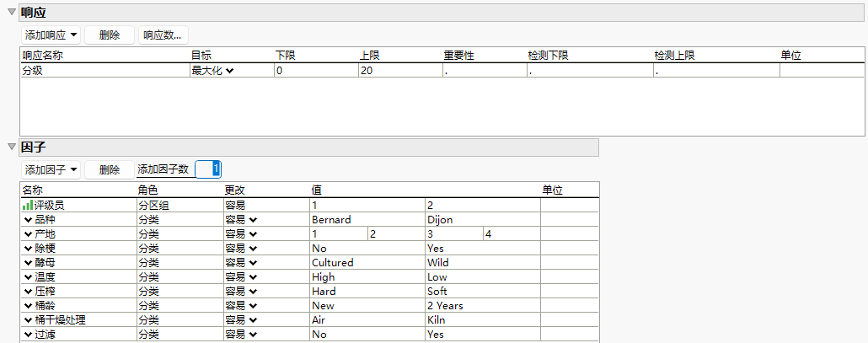This screenshot has width=868, height=343.
Task: Open 容易 change dropdown for 除梗
Action: point(241,249)
